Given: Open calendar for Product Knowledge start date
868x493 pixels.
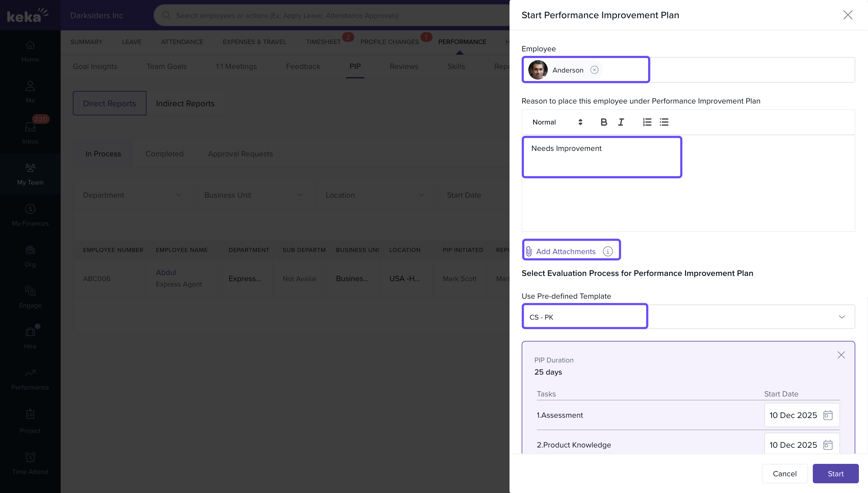Looking at the screenshot, I should [x=827, y=444].
